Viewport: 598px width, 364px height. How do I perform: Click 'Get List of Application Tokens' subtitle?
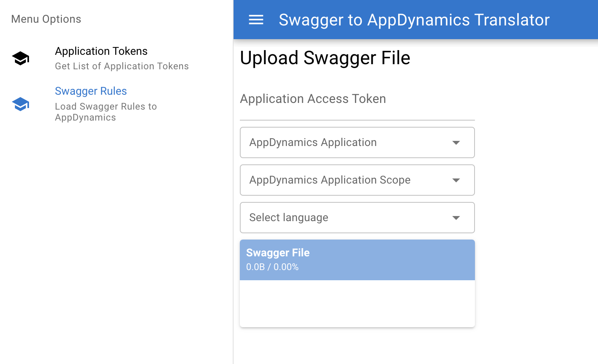tap(122, 66)
